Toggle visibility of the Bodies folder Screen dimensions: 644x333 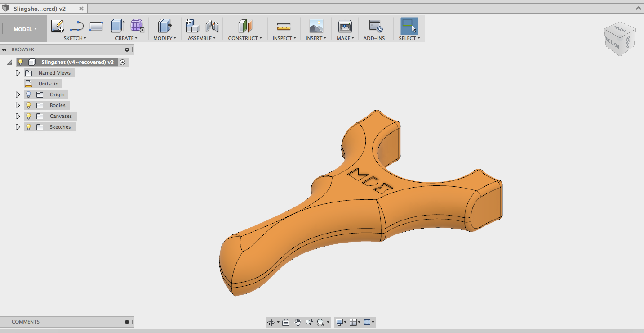(28, 105)
